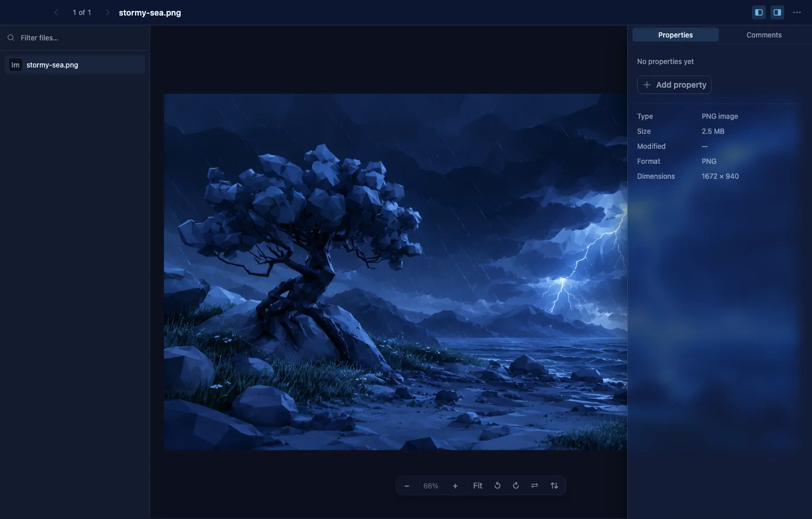This screenshot has height=519, width=812.
Task: Click the No properties yet text
Action: click(x=665, y=61)
